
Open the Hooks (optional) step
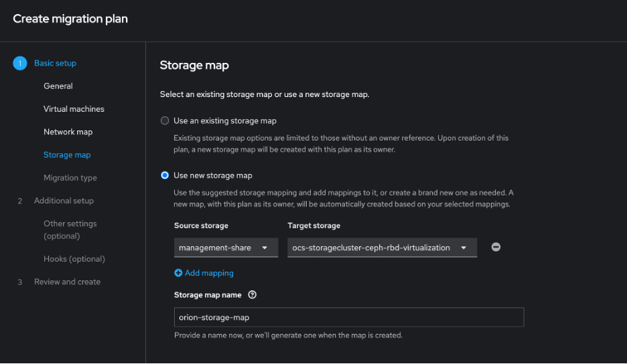(x=74, y=259)
